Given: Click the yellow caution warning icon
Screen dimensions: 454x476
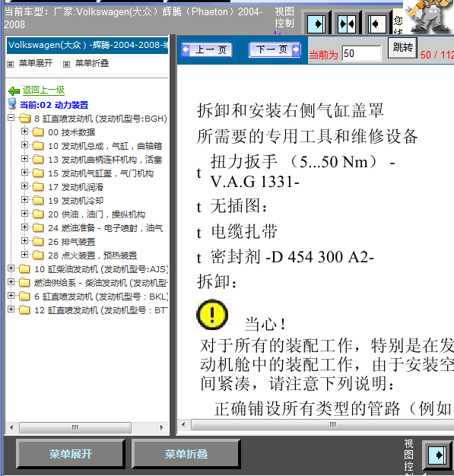Looking at the screenshot, I should (x=212, y=315).
